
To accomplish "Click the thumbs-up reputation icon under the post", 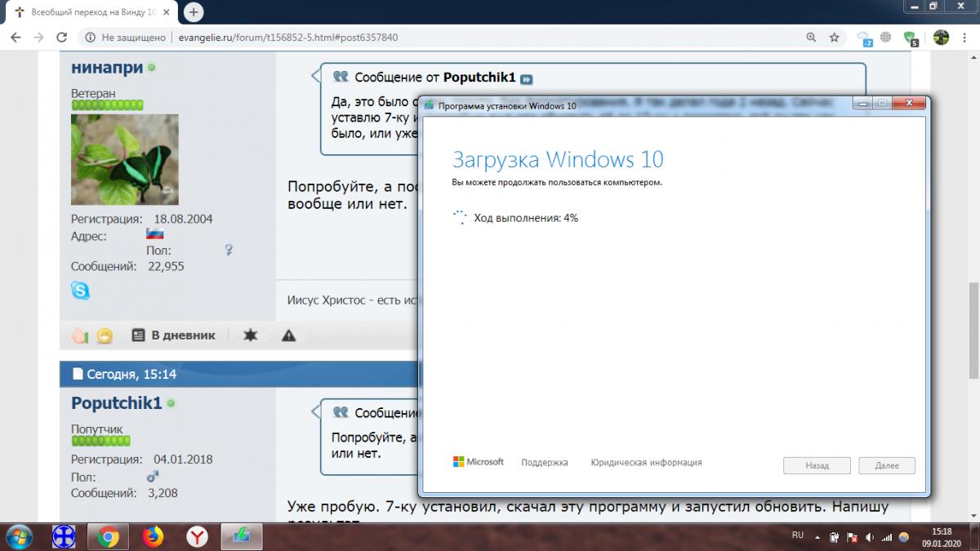I will tap(79, 335).
